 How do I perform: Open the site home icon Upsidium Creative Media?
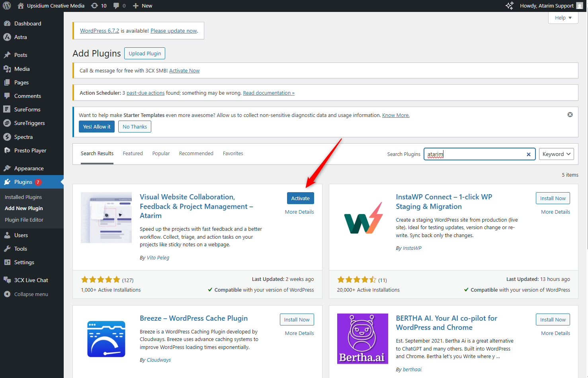point(21,6)
